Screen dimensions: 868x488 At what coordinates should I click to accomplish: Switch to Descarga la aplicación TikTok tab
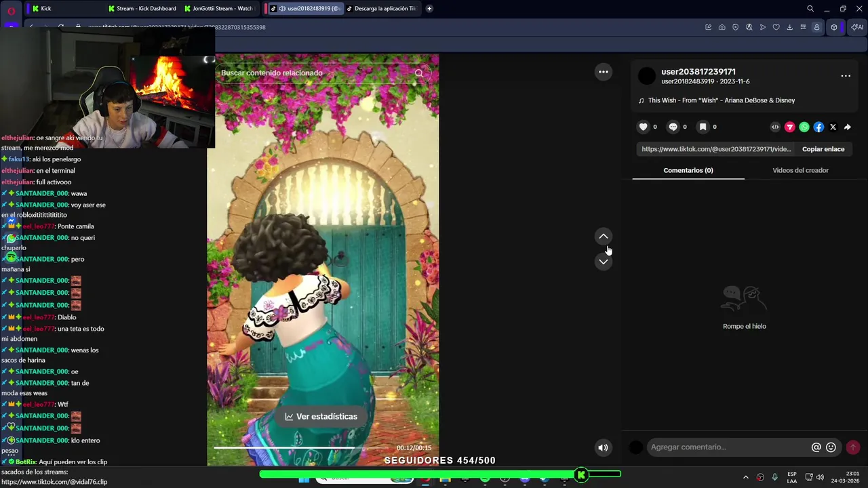point(381,9)
